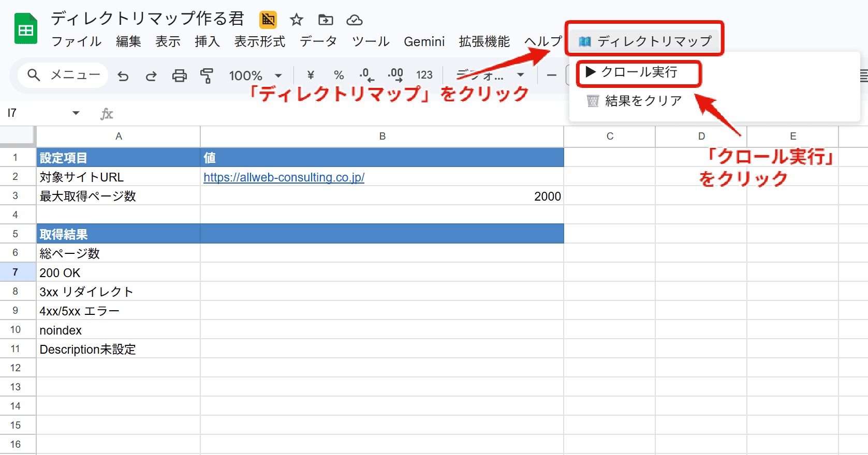Check the cloud save status icon

coord(355,20)
